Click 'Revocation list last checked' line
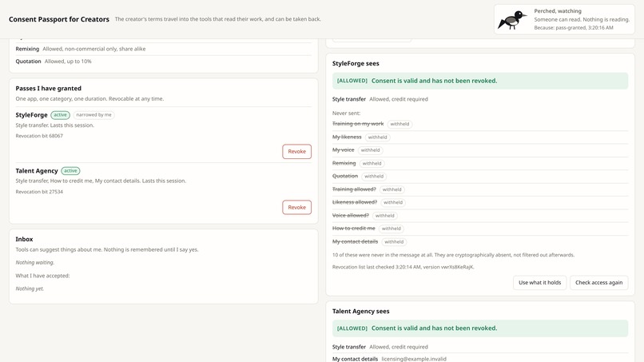The height and width of the screenshot is (362, 644). pos(403,267)
